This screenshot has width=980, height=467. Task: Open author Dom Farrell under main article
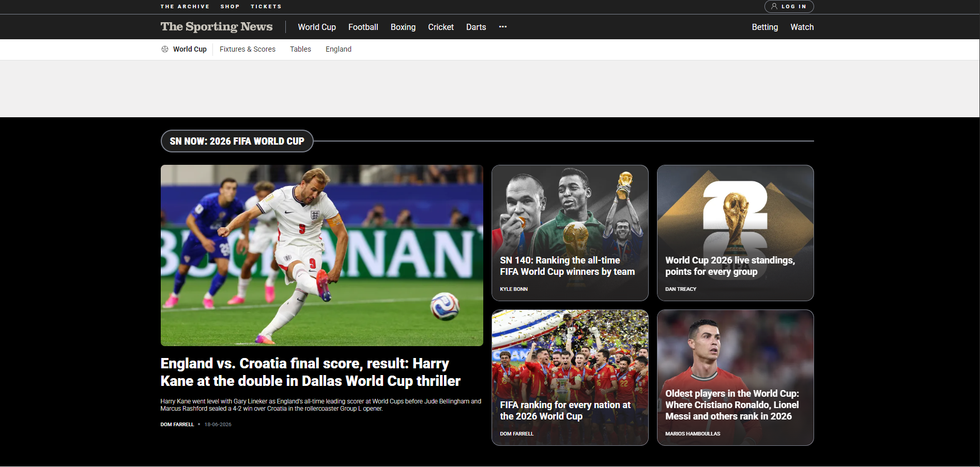(177, 424)
